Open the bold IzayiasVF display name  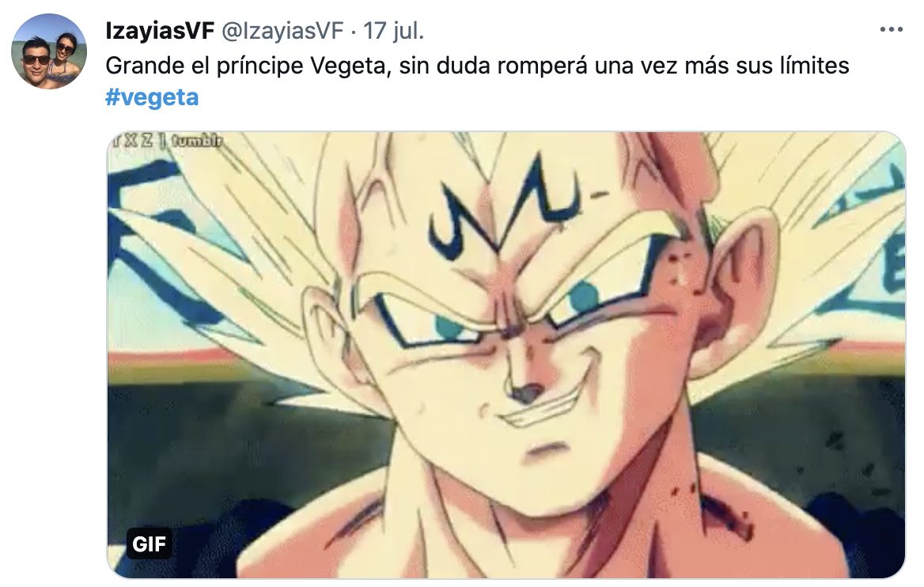(x=160, y=31)
